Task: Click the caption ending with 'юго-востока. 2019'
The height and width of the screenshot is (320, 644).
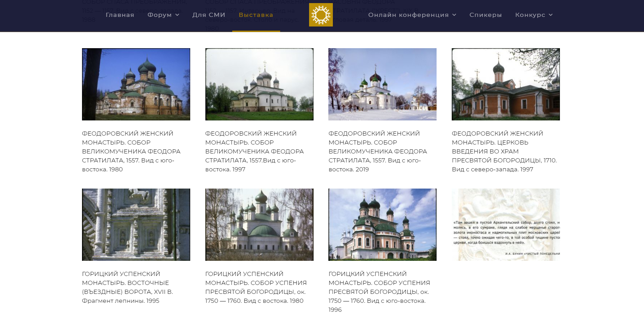Action: pos(378,151)
